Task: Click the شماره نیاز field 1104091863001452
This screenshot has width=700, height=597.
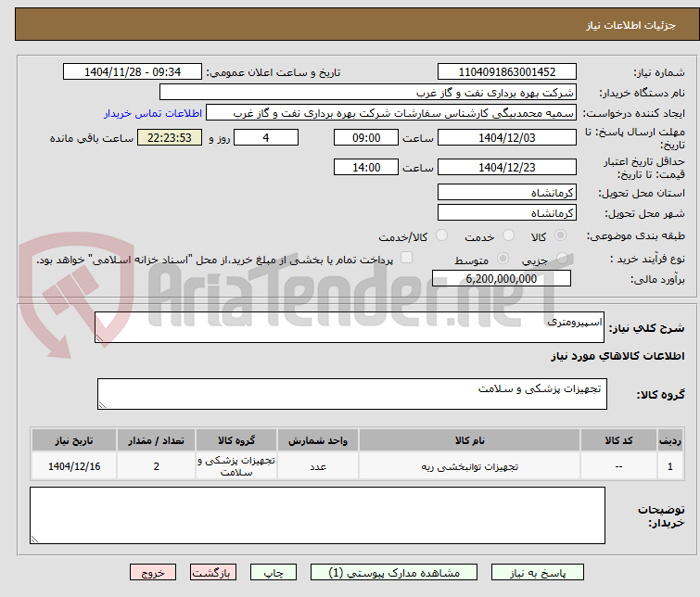Action: click(507, 72)
